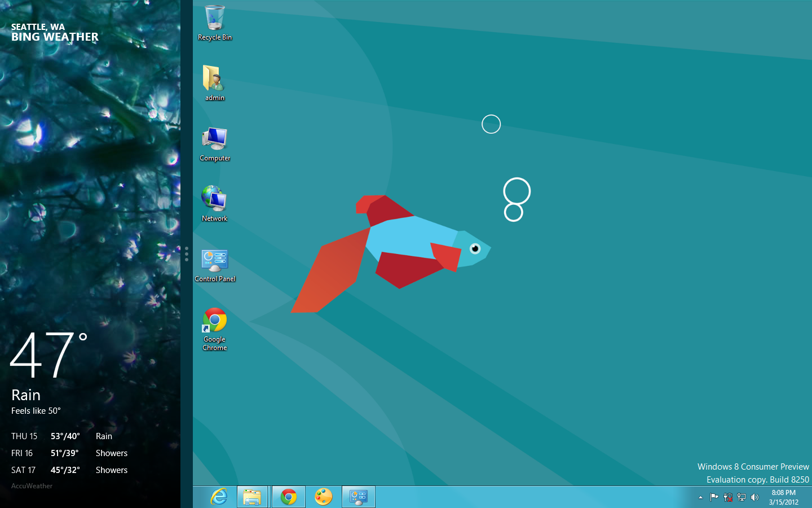Image resolution: width=812 pixels, height=508 pixels.
Task: Click the 47° current temperature
Action: pyautogui.click(x=48, y=355)
